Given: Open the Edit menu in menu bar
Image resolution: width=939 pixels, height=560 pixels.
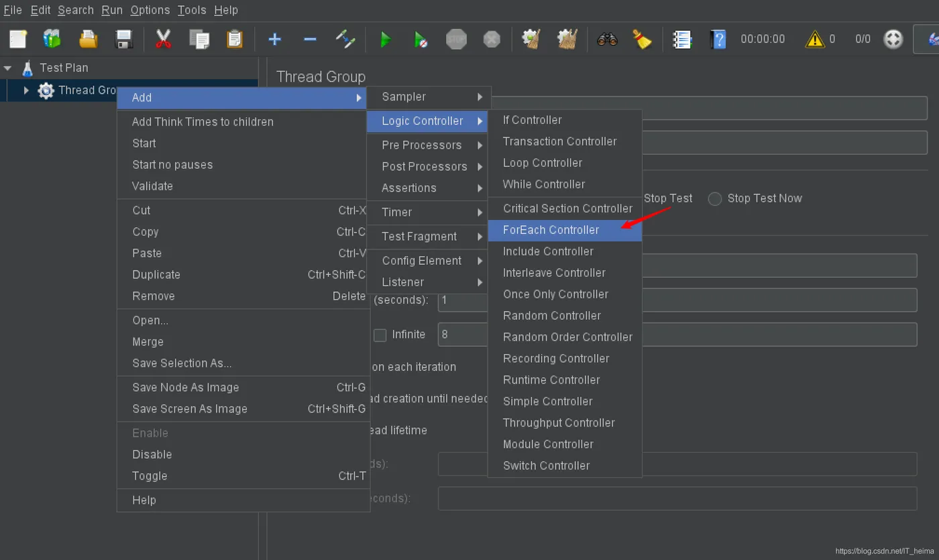Looking at the screenshot, I should 40,10.
